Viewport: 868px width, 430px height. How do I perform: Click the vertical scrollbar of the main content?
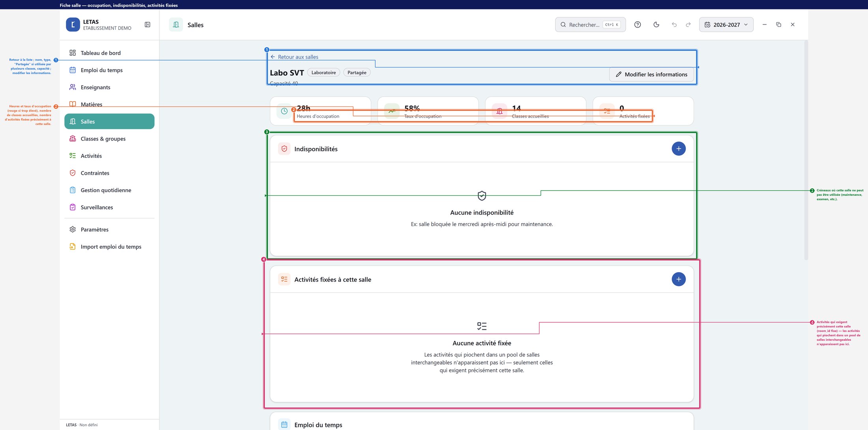pos(806,150)
